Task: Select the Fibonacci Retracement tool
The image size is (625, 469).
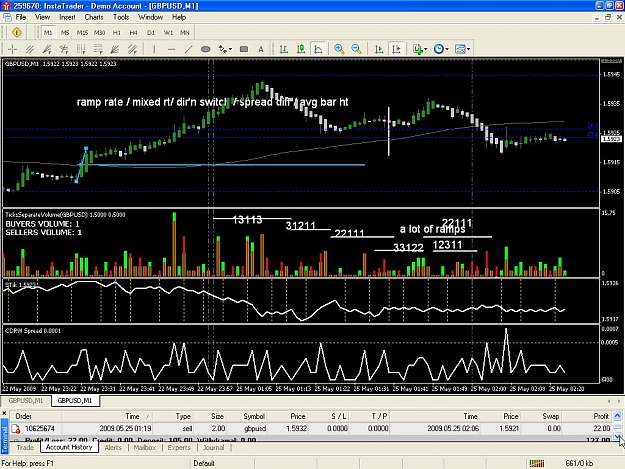Action: coord(98,49)
